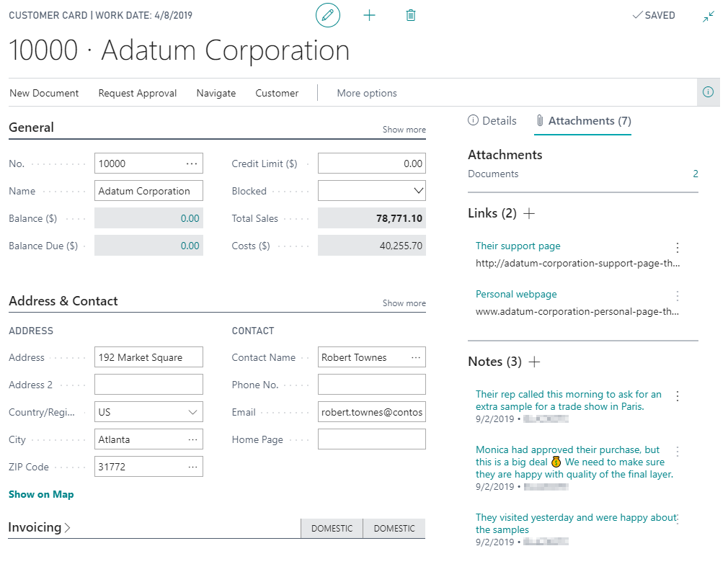Open lookup ellipsis in No. field
The width and height of the screenshot is (728, 564).
(192, 164)
